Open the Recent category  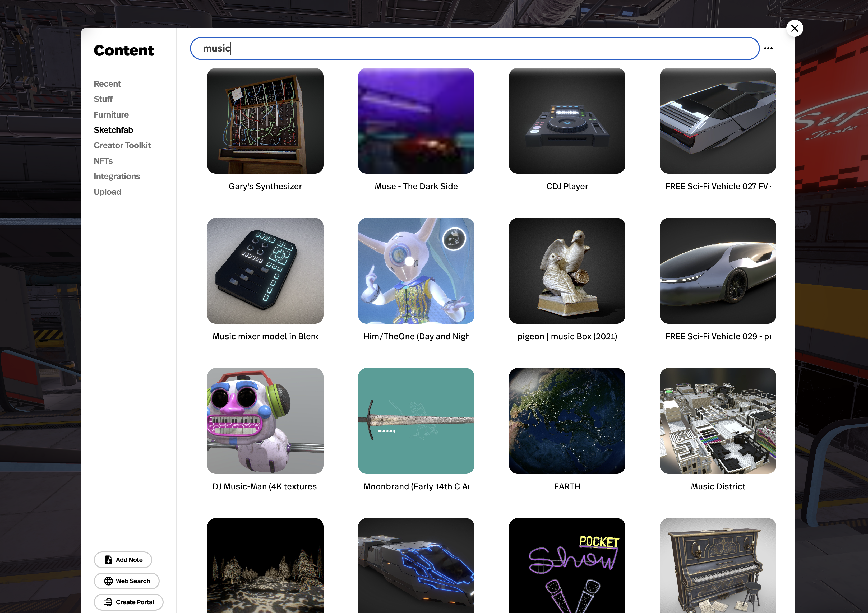[x=107, y=84]
